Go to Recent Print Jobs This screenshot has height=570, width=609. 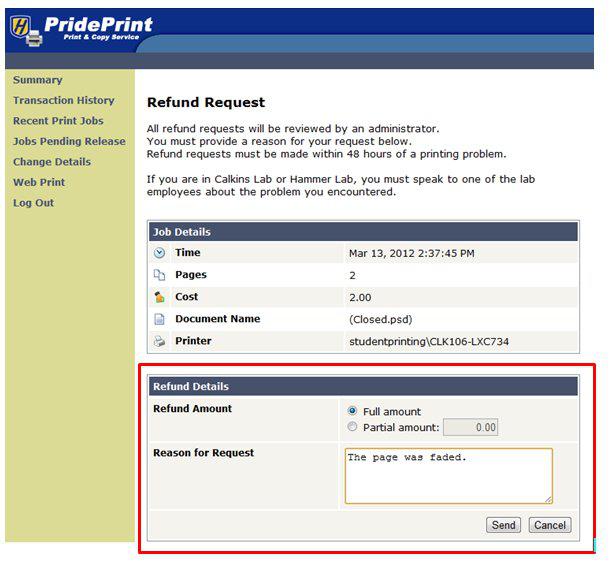58,121
